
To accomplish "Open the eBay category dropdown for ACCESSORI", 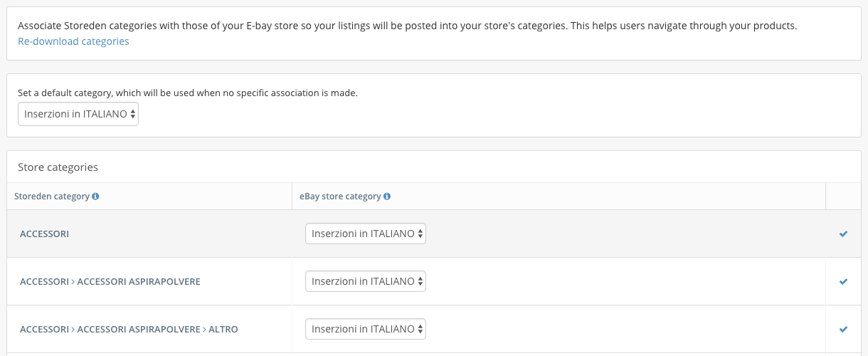I will coord(366,234).
